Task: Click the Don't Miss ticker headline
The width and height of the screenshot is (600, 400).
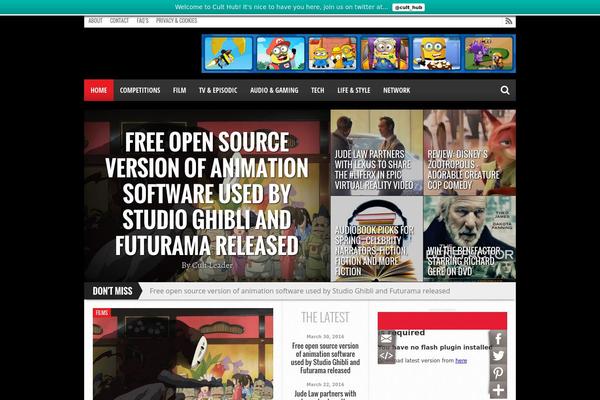Action: click(x=300, y=291)
